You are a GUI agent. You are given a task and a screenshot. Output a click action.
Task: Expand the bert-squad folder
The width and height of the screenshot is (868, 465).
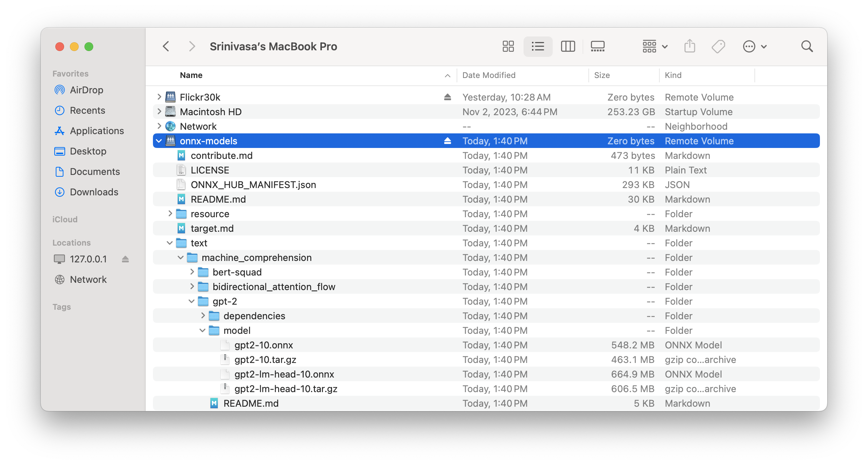click(x=192, y=272)
